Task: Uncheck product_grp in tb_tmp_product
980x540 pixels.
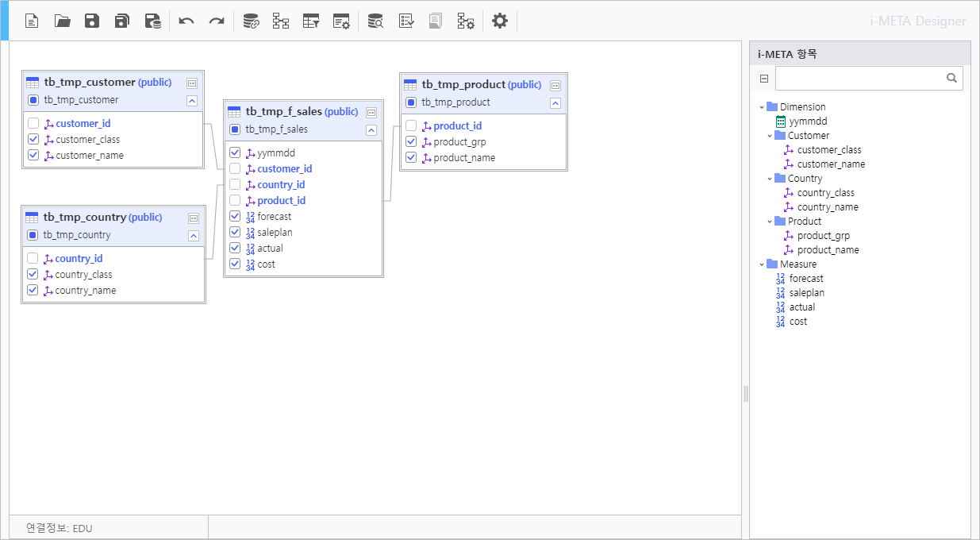Action: (x=411, y=141)
